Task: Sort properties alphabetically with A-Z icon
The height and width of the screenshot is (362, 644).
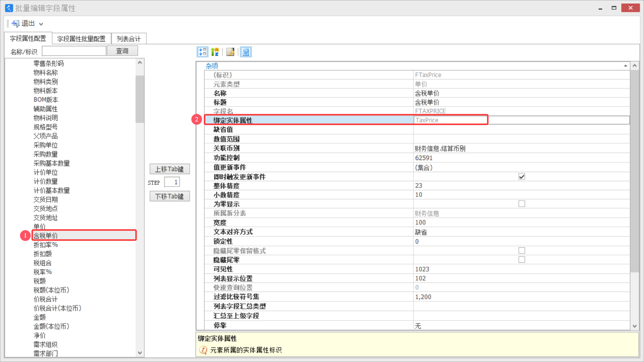Action: 215,52
